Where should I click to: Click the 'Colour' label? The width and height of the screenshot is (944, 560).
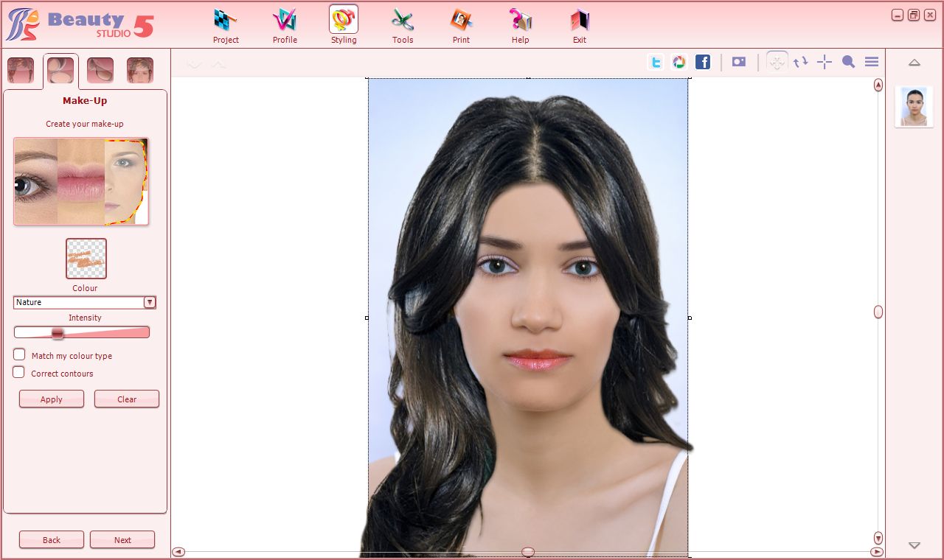85,288
